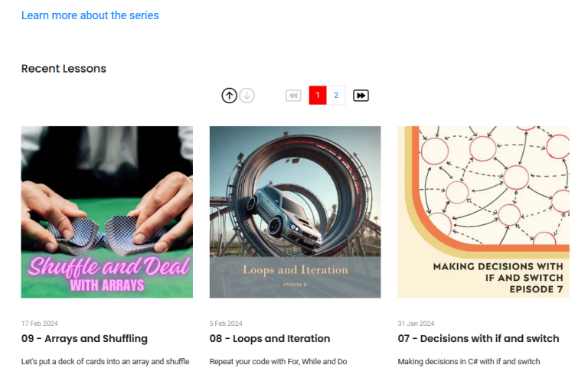Click 'Repeat your code with For, While and Do'
The width and height of the screenshot is (588, 368).
pos(278,361)
